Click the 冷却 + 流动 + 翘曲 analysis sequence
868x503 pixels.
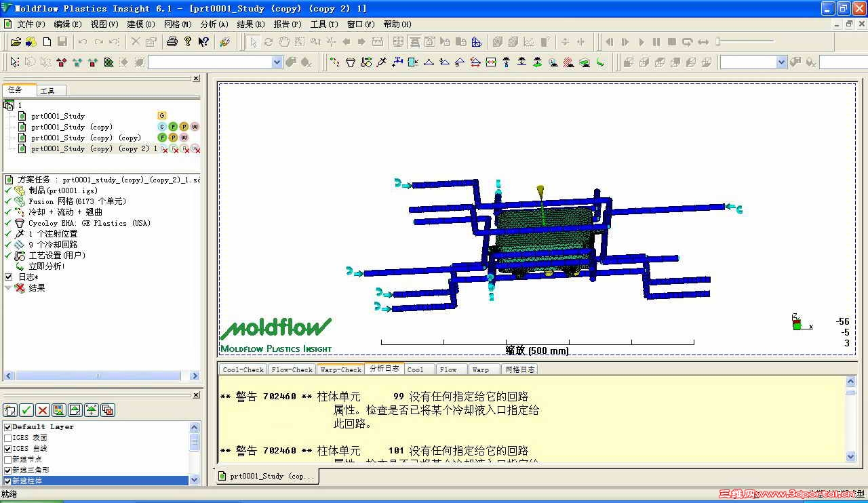(x=65, y=212)
